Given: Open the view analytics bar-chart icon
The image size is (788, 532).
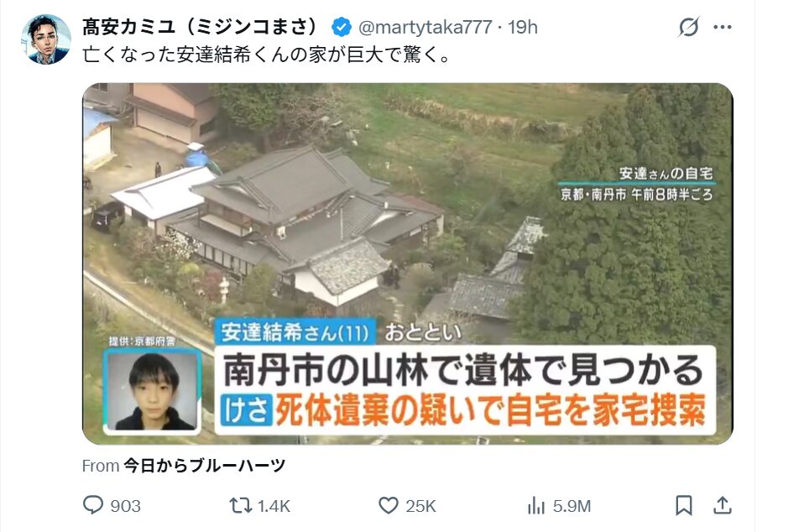Looking at the screenshot, I should tap(535, 505).
